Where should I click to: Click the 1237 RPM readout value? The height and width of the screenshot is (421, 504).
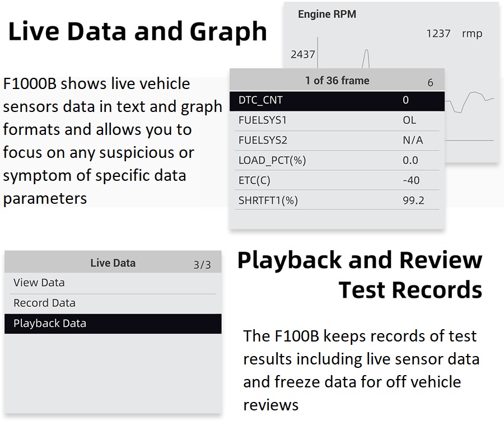pos(438,34)
